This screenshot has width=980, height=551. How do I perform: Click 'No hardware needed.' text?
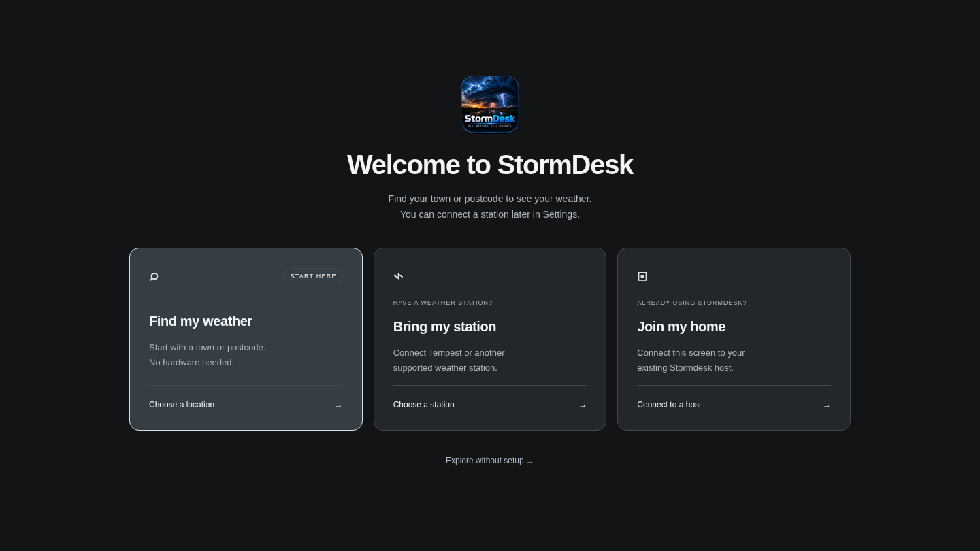(191, 362)
